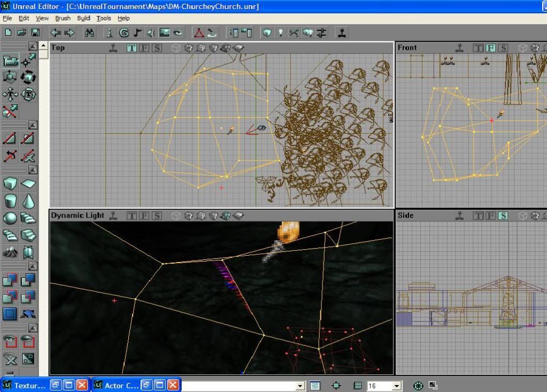Open the Actor Class browser icon
The image size is (547, 392).
[110, 33]
